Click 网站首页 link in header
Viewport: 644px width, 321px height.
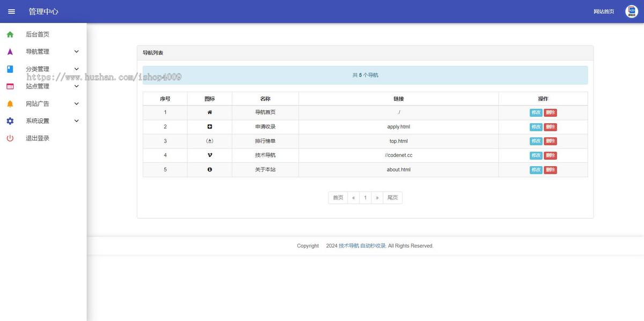click(604, 12)
